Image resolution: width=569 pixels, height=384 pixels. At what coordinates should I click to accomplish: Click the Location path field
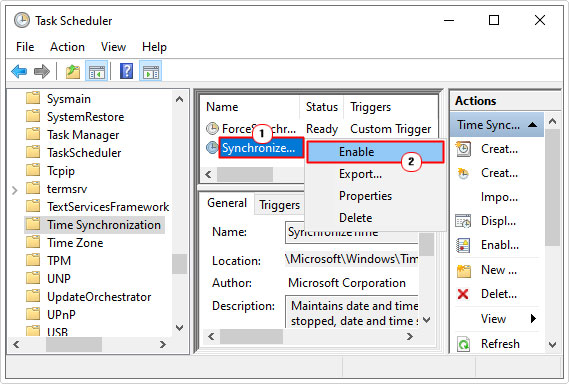click(x=351, y=259)
